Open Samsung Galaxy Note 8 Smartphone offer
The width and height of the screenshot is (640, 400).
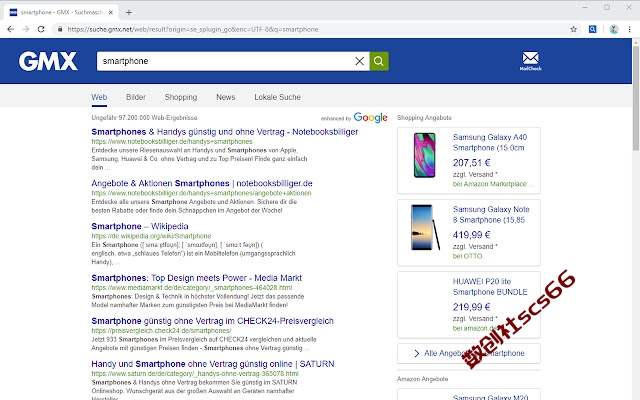pyautogui.click(x=491, y=215)
